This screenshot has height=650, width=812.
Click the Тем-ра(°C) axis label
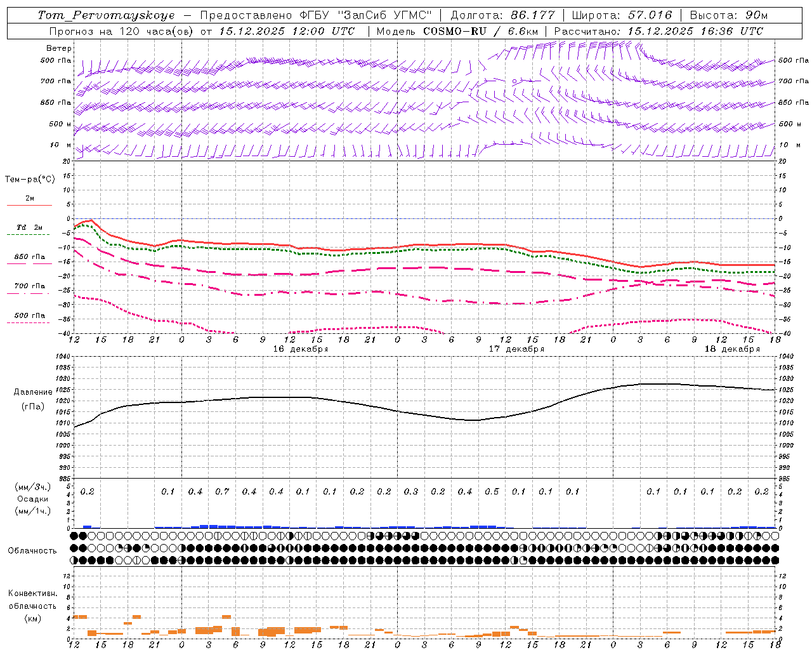[x=30, y=180]
